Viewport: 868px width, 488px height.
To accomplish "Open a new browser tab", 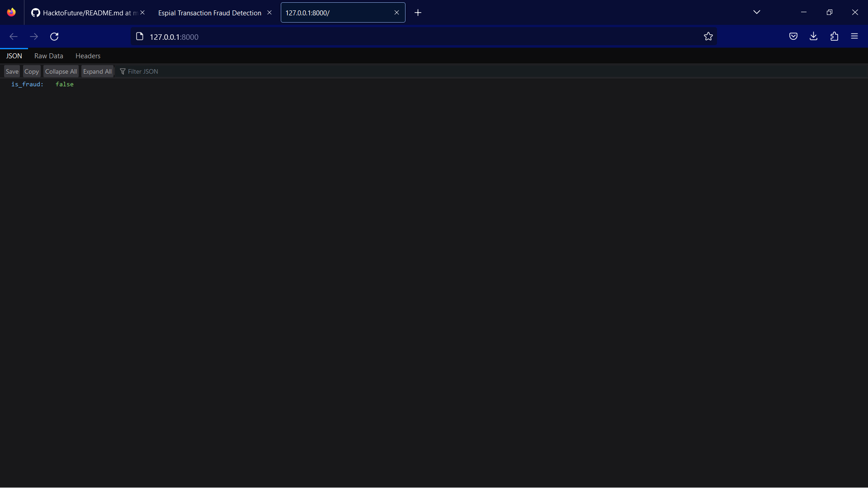I will tap(418, 13).
